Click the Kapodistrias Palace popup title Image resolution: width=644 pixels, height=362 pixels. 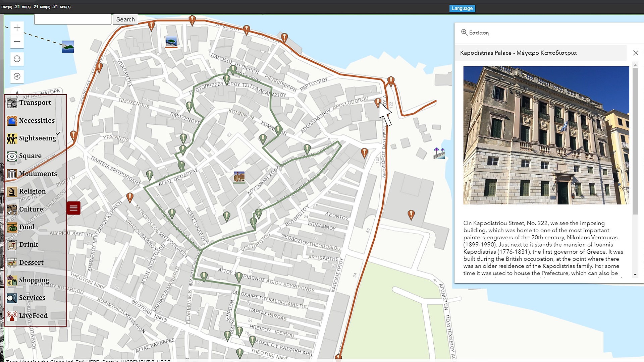click(x=518, y=53)
